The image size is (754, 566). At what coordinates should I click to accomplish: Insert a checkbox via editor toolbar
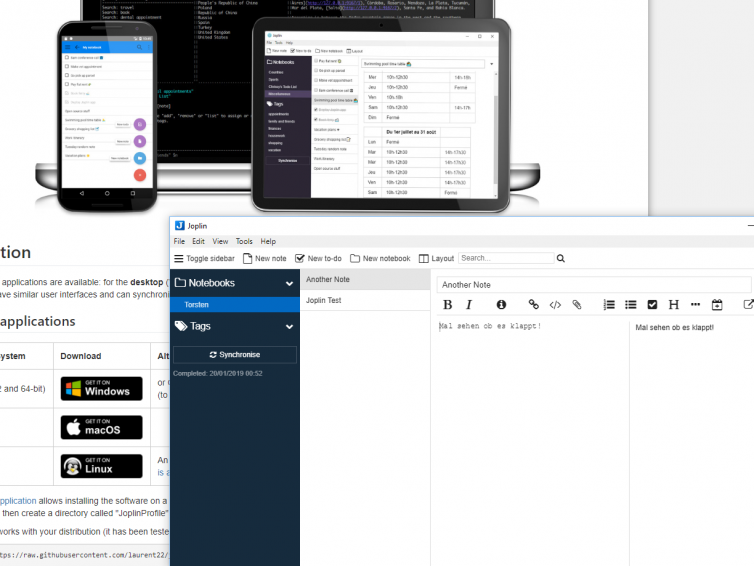[x=652, y=305]
